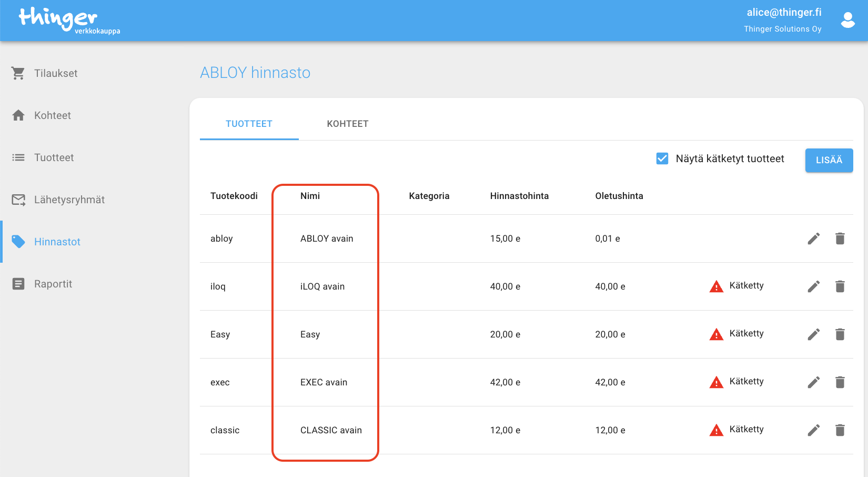Click the warning triangle in the Easy row

(716, 334)
